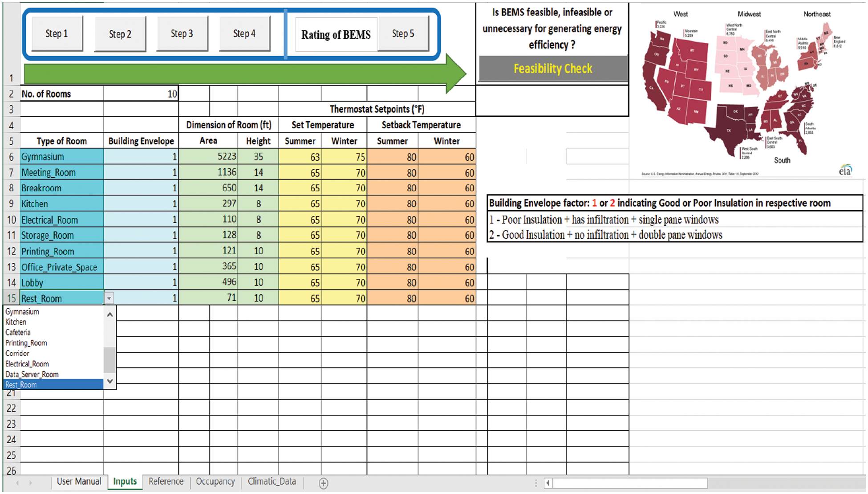Click the Feasibility Check button
The width and height of the screenshot is (868, 494).
tap(552, 69)
